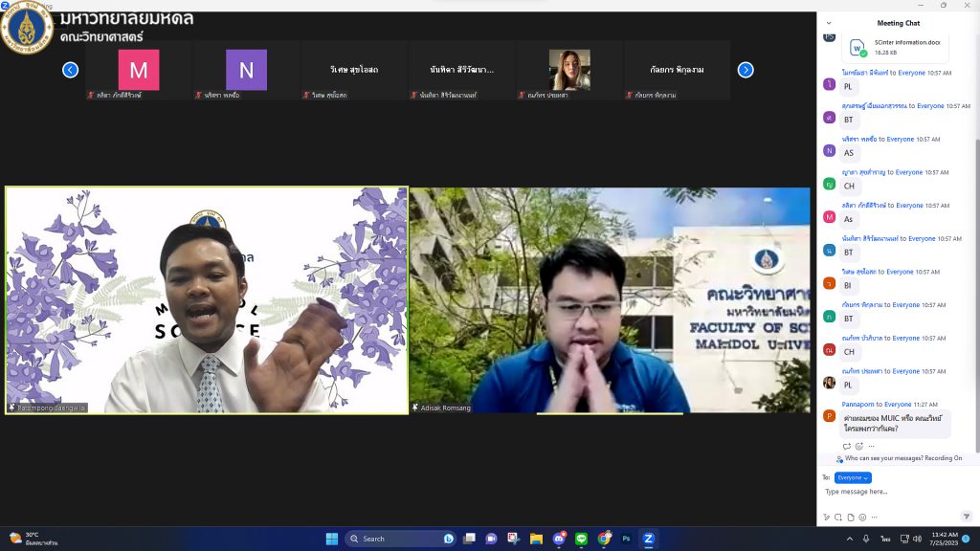Open more options under Pannaporn's message
Viewport: 980px width, 551px height.
click(870, 446)
